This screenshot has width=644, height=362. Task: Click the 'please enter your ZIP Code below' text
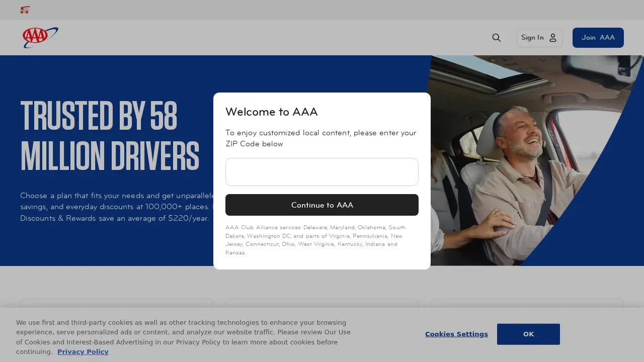coord(320,138)
